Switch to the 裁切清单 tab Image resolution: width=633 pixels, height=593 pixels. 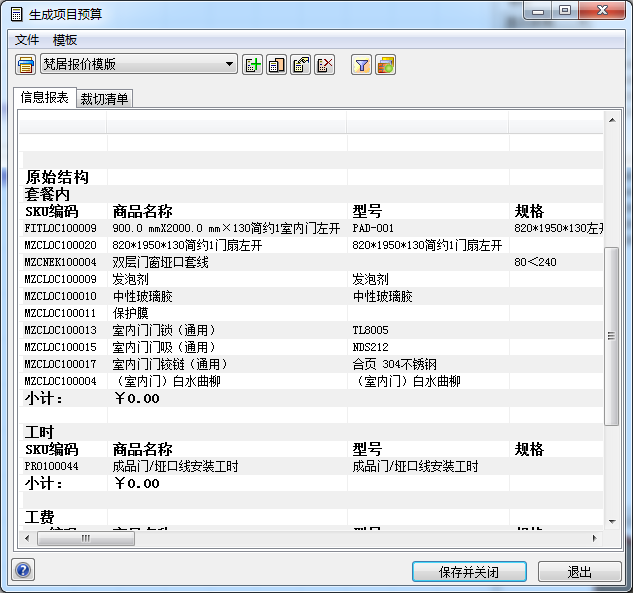coord(105,98)
